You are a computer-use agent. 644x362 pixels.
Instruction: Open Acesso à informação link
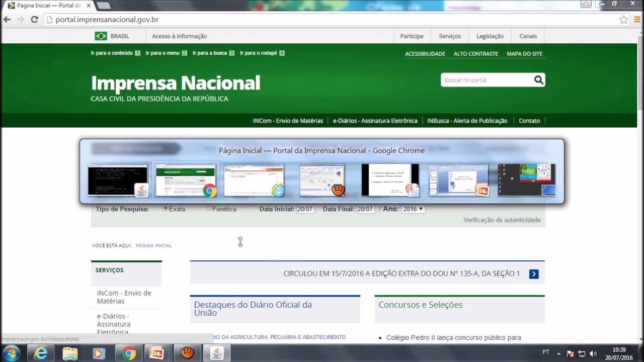pos(180,36)
